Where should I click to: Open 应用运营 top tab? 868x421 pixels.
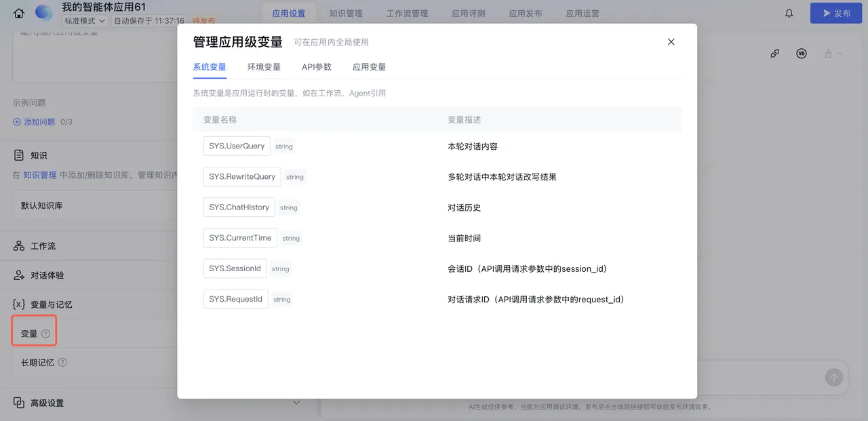(x=583, y=14)
